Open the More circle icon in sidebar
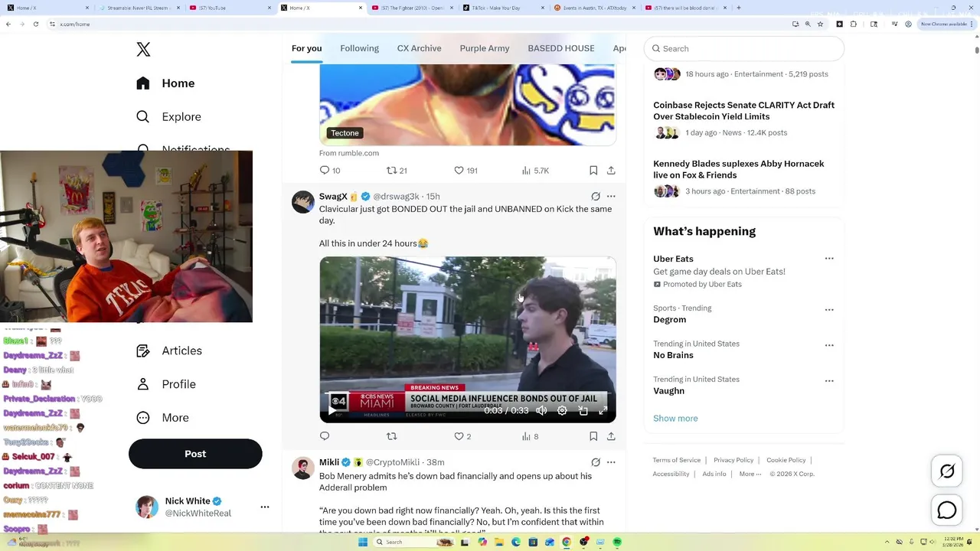This screenshot has width=980, height=551. [x=142, y=418]
